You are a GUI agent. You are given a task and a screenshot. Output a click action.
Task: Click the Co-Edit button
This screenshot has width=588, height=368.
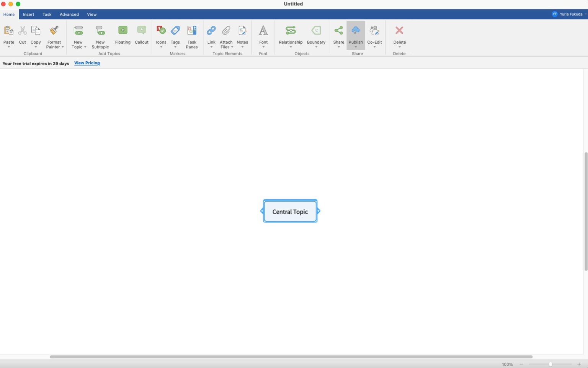click(x=374, y=34)
